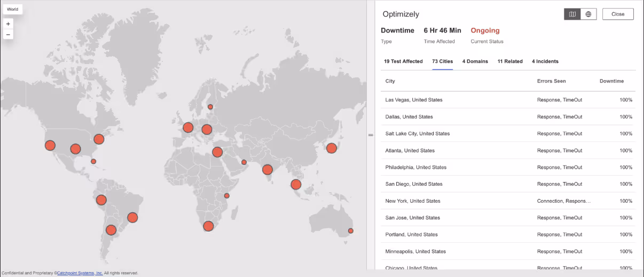Click the map marker on the US west coast
This screenshot has height=277, width=644.
point(50,145)
